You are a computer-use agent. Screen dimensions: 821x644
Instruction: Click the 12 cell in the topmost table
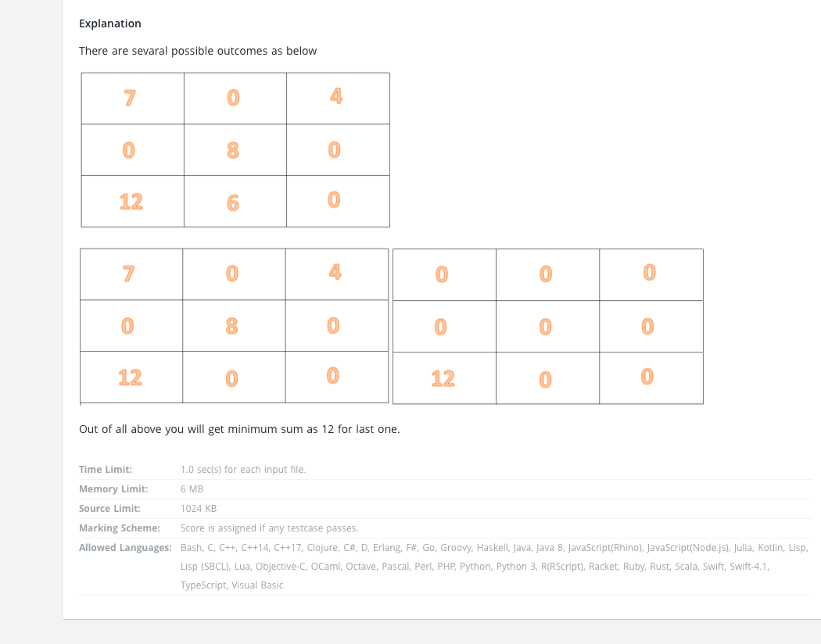pos(132,202)
